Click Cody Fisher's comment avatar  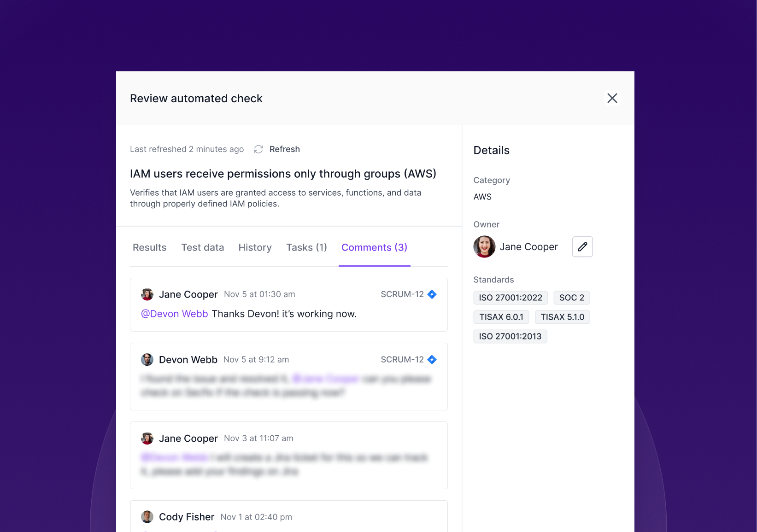147,517
